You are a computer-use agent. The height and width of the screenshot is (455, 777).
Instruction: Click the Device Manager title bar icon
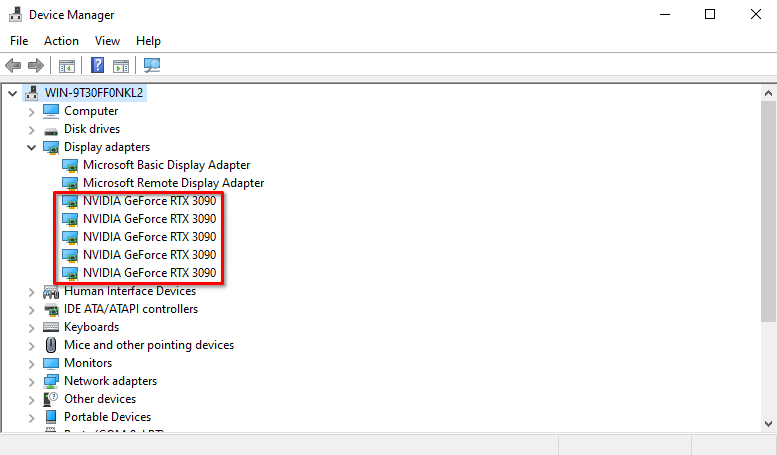[15, 14]
